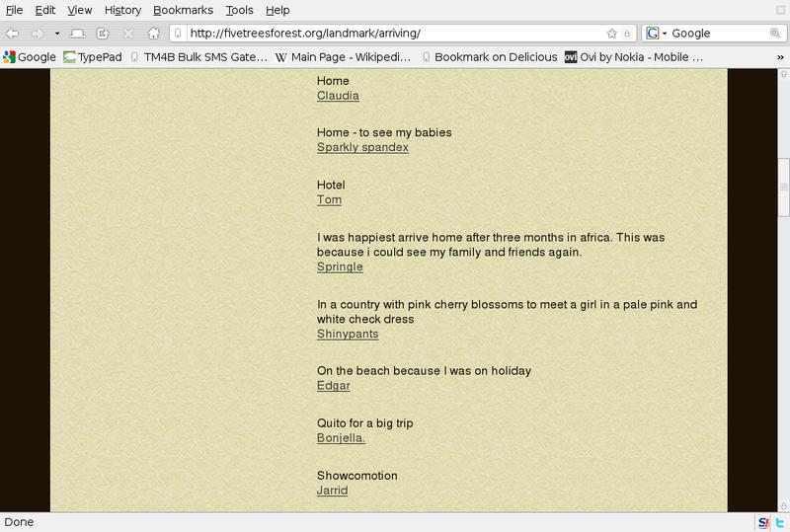The width and height of the screenshot is (790, 532).
Task: Open the View menu
Action: point(80,10)
